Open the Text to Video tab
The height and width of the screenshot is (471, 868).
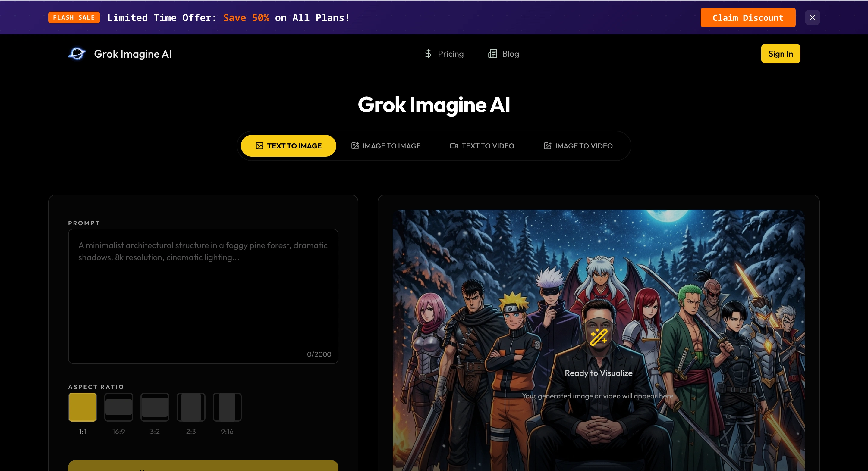tap(482, 146)
